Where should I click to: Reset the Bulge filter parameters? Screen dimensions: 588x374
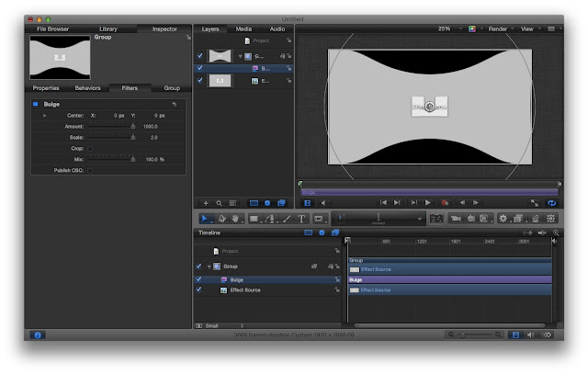175,104
